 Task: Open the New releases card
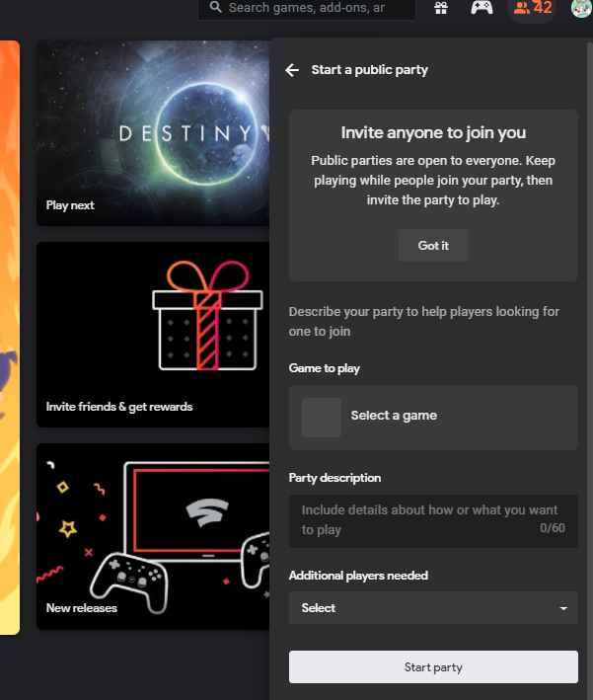point(153,537)
